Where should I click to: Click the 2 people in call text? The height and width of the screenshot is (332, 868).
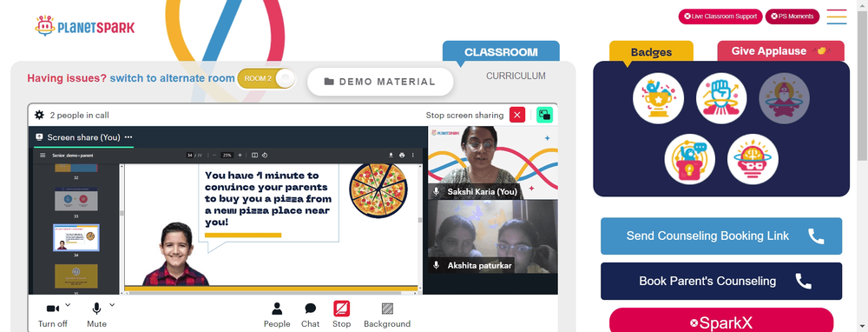tap(79, 116)
